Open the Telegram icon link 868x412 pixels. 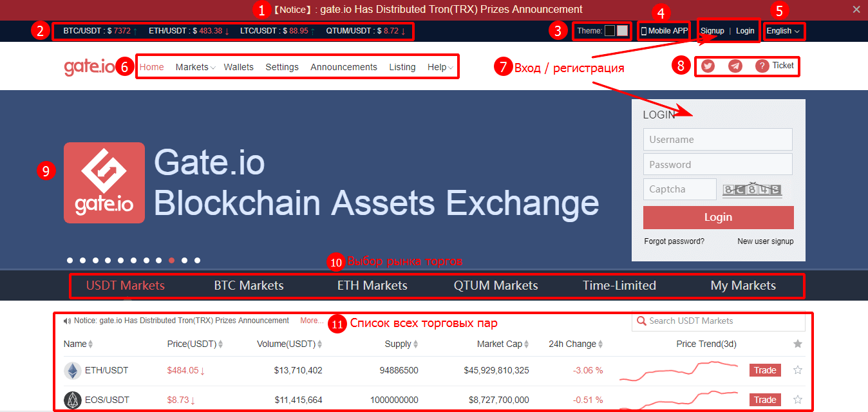(735, 66)
